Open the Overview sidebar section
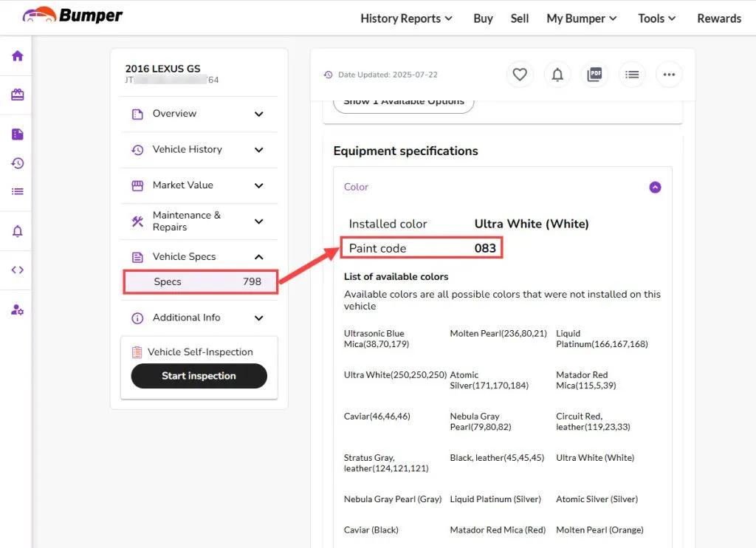 coord(199,114)
